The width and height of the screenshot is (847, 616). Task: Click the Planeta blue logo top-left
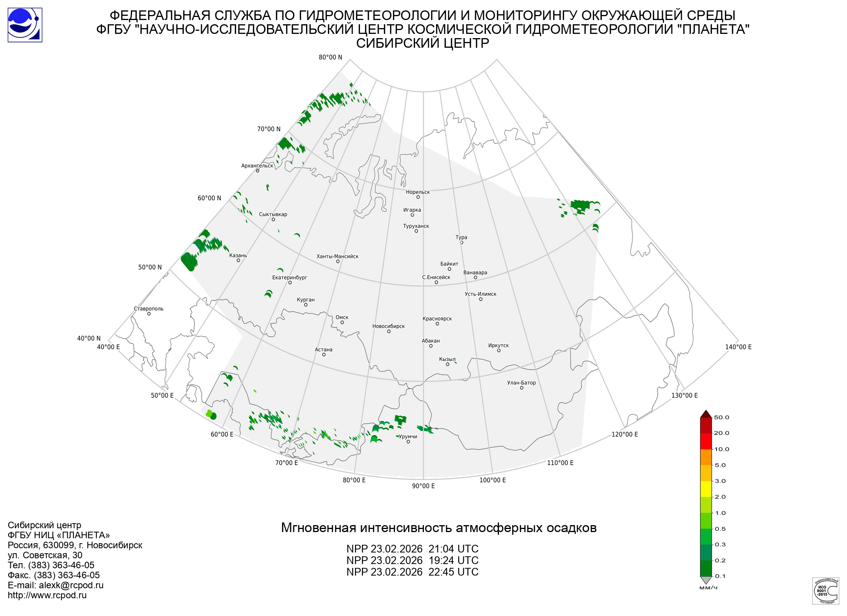[25, 25]
